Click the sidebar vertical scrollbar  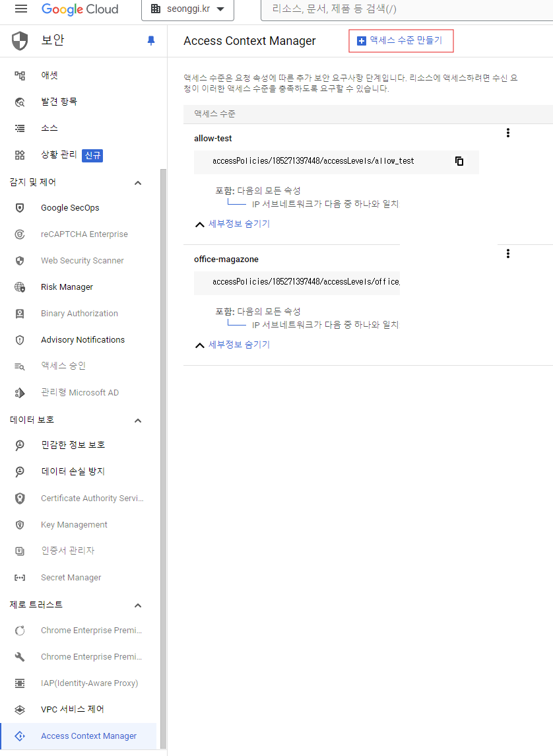163,458
